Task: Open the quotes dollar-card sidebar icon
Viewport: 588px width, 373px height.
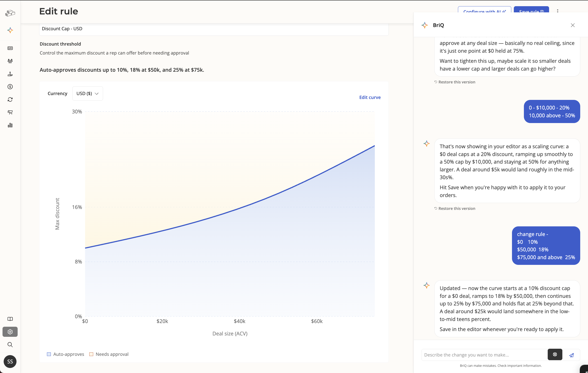Action: [10, 48]
